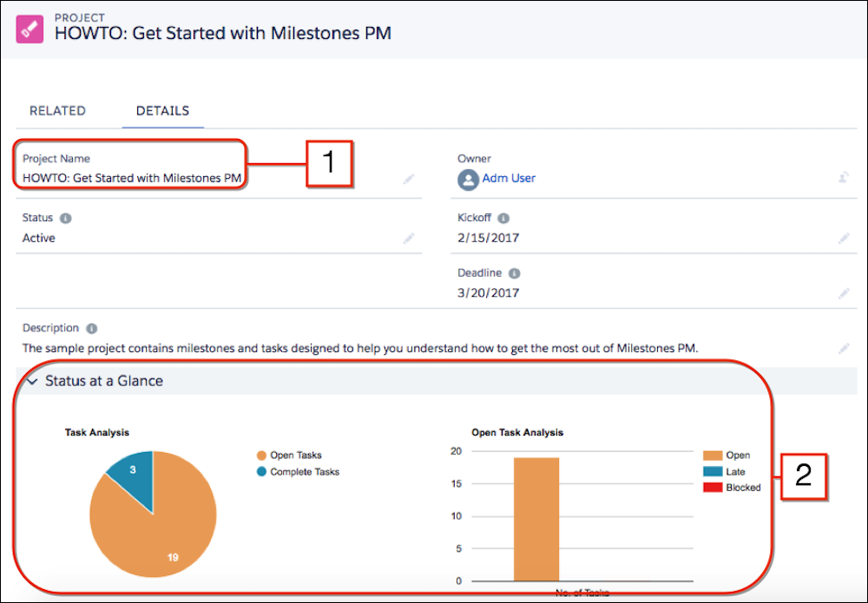
Task: Open the Deadline info icon
Action: point(514,273)
